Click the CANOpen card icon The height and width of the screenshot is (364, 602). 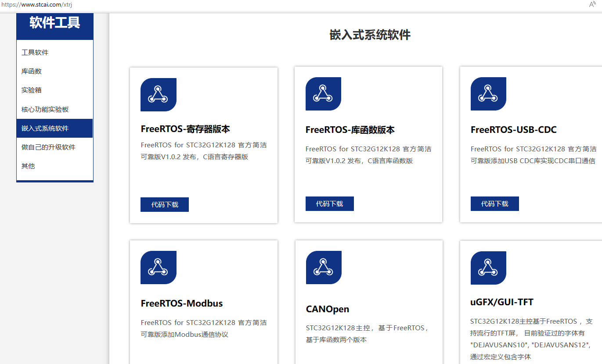click(x=324, y=268)
